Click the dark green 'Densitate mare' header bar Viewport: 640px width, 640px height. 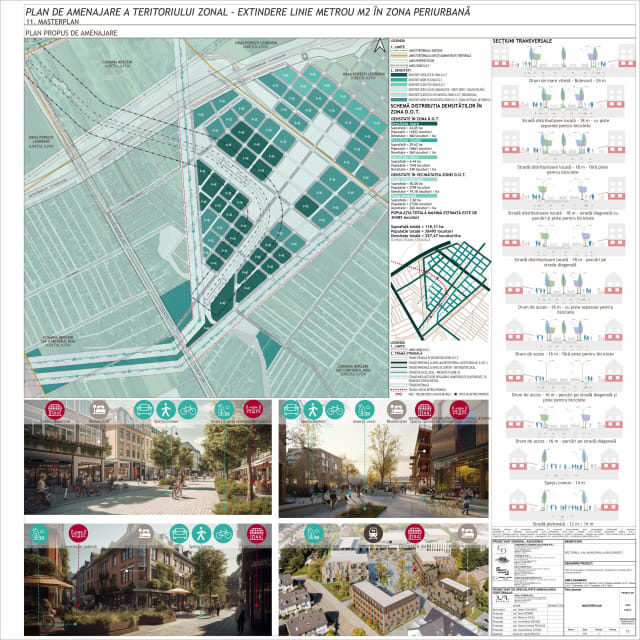click(414, 124)
